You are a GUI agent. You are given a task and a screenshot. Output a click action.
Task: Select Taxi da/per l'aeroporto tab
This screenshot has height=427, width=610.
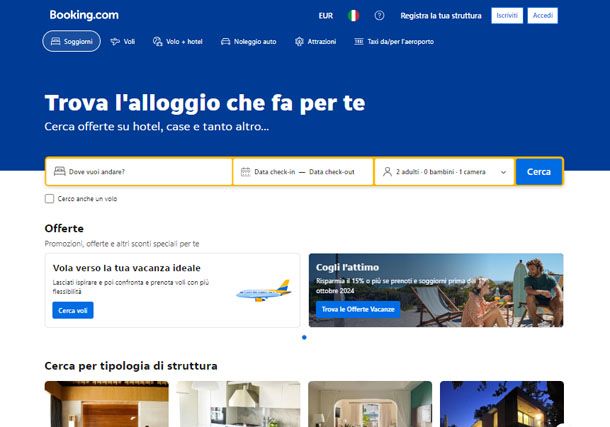click(x=394, y=42)
